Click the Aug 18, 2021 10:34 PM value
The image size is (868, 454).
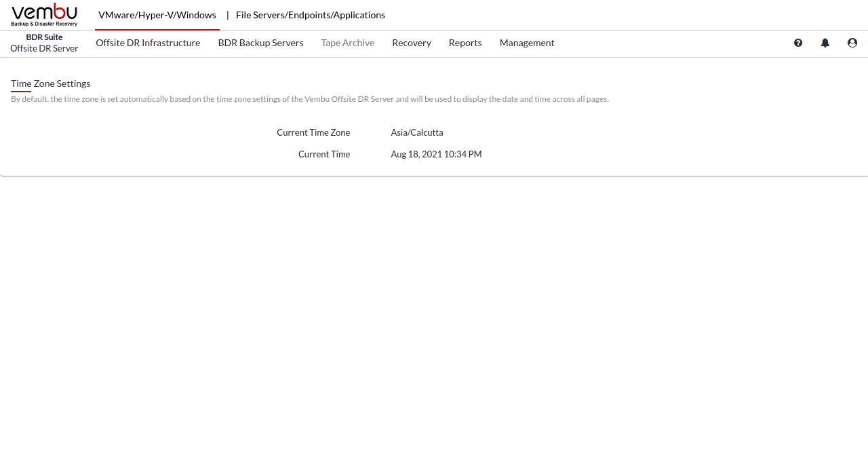(436, 154)
